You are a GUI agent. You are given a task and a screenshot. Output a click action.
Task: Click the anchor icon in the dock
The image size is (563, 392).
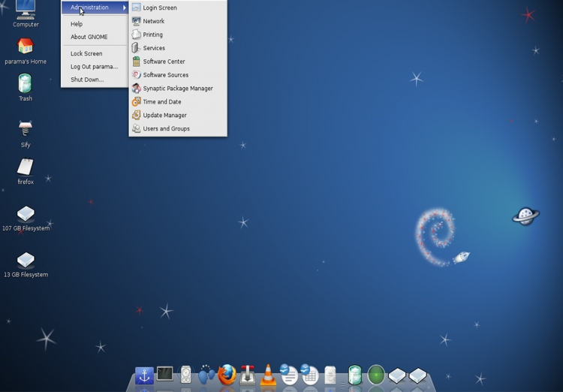click(144, 375)
